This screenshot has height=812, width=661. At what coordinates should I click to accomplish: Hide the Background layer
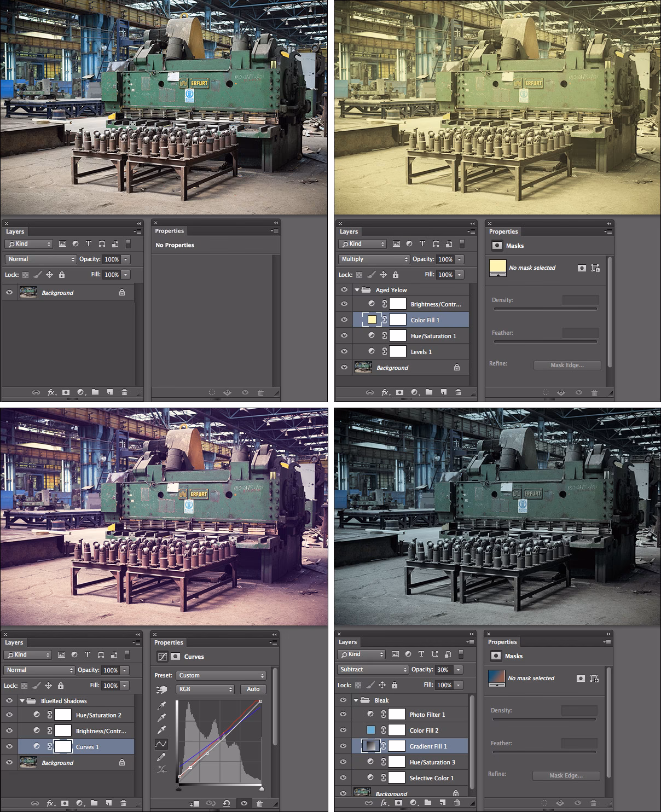[9, 292]
